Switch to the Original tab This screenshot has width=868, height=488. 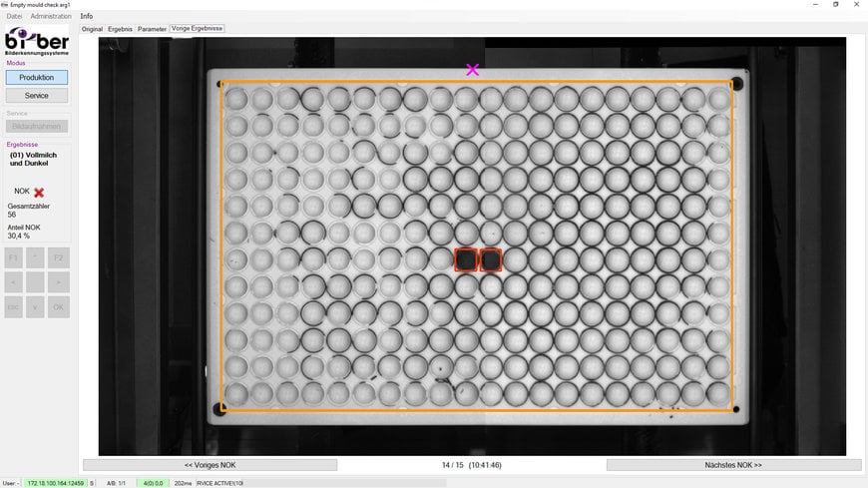click(x=92, y=29)
